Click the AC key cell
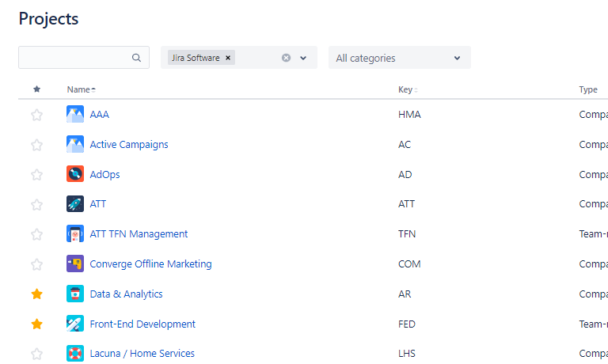This screenshot has width=608, height=364. coord(405,145)
